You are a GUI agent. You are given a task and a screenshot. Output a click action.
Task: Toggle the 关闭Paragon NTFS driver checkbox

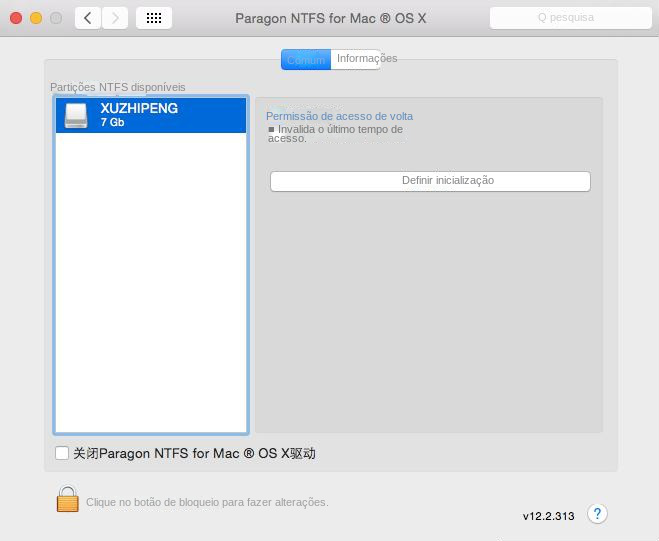pos(62,453)
